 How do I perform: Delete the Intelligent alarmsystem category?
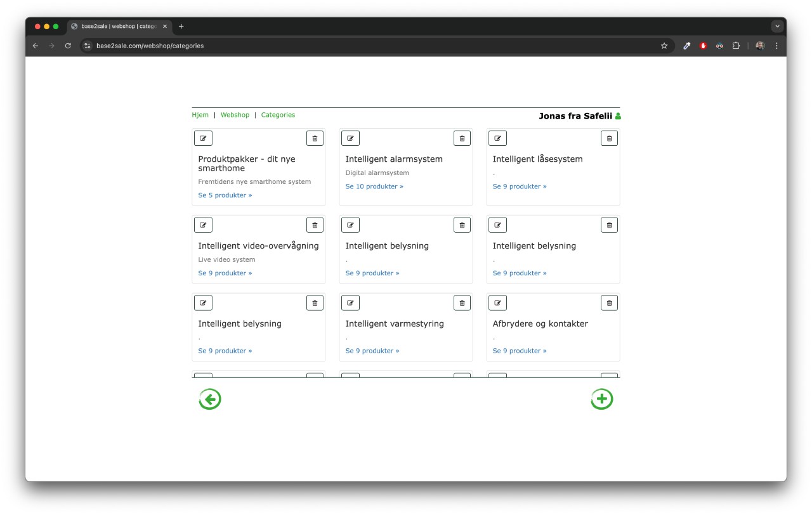point(462,138)
